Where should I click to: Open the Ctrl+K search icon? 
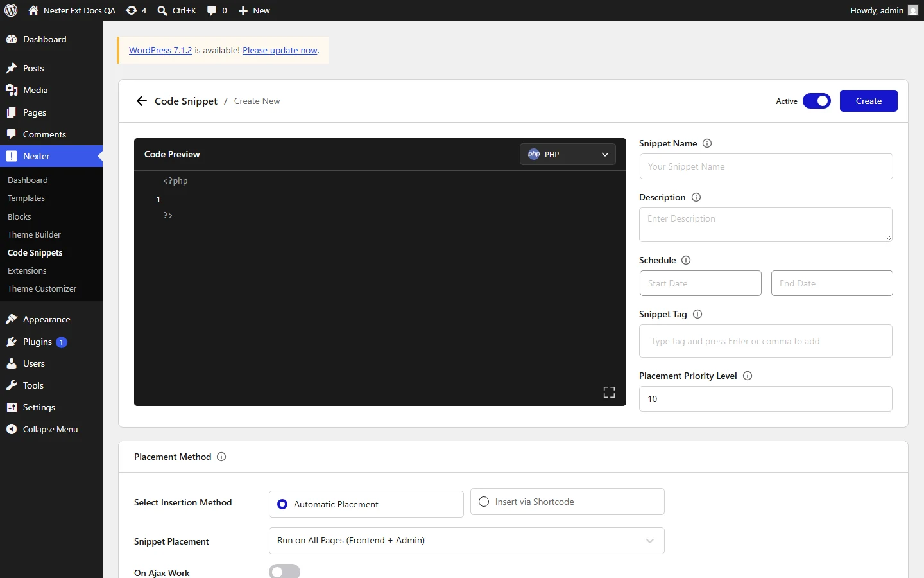177,10
